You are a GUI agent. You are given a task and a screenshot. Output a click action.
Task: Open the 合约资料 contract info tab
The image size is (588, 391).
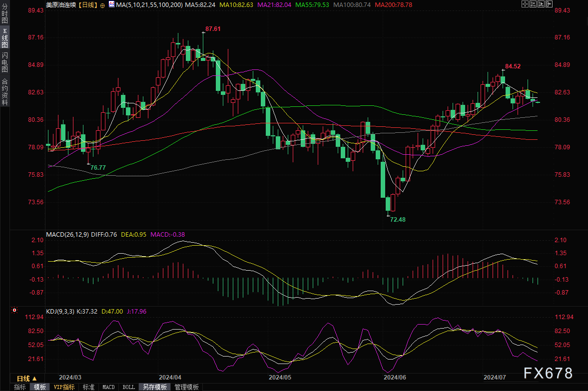tap(4, 92)
